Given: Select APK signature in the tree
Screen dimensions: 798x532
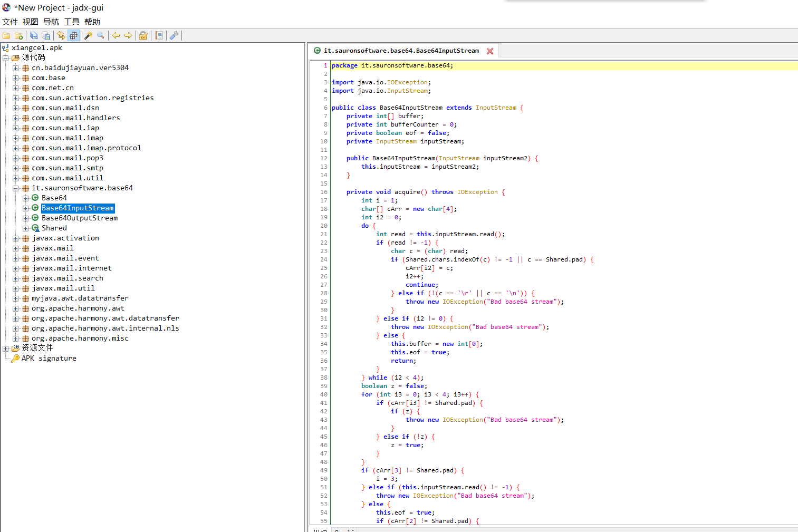Looking at the screenshot, I should point(49,359).
